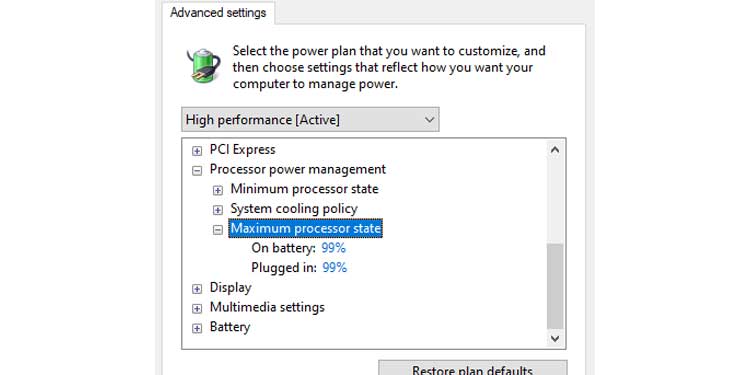Select the System cooling policy label
The image size is (750, 375).
pos(294,209)
